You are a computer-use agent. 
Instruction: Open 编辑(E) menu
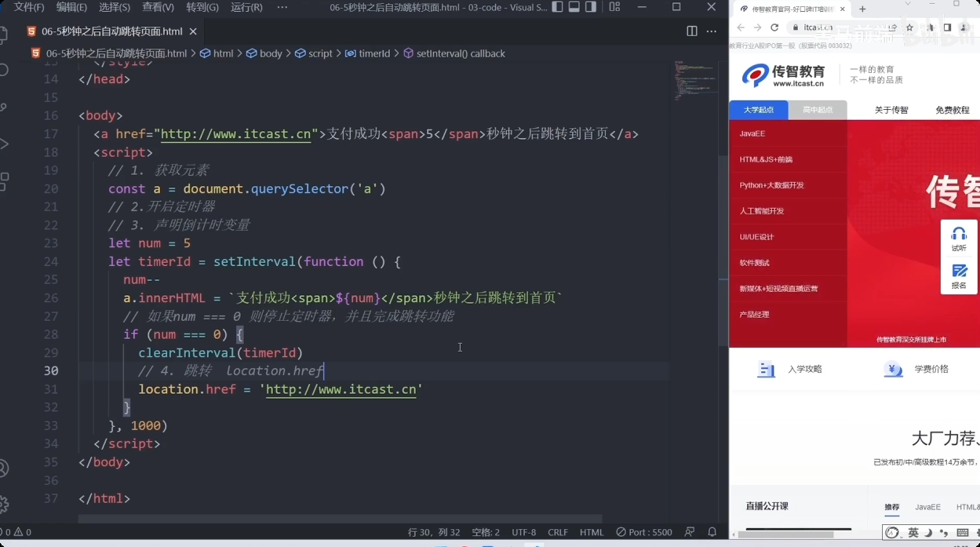pos(71,7)
